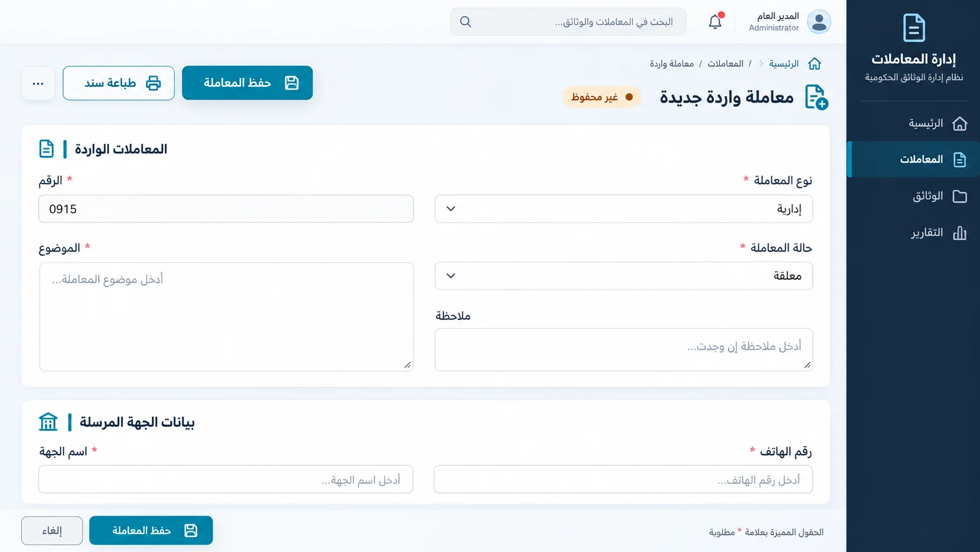This screenshot has height=552, width=980.
Task: Open الرئيسية in the sidebar
Action: 913,123
